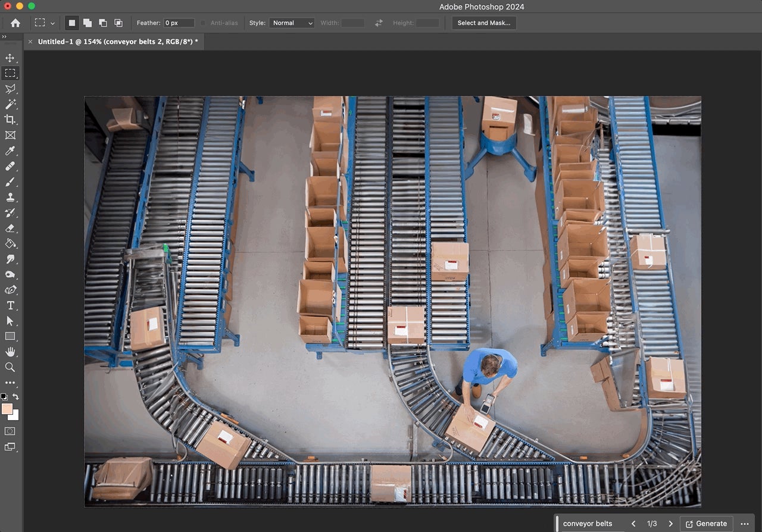
Task: Click the Width input field
Action: coord(352,23)
